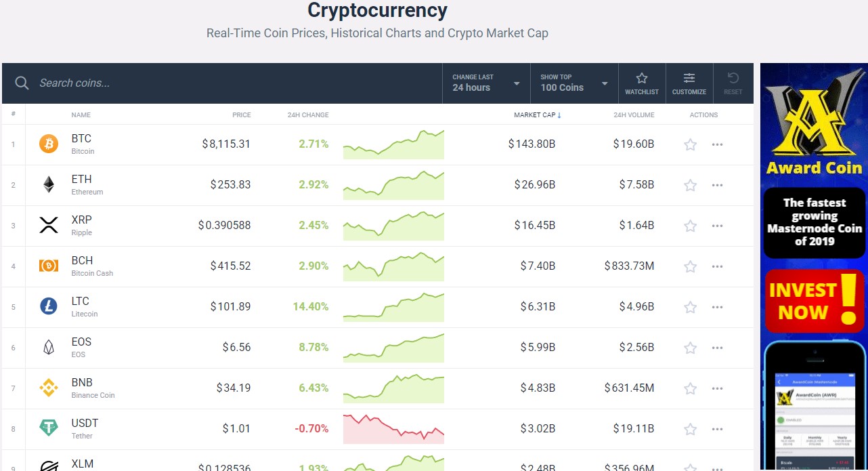
Task: Sort by rank number column header
Action: (x=13, y=114)
